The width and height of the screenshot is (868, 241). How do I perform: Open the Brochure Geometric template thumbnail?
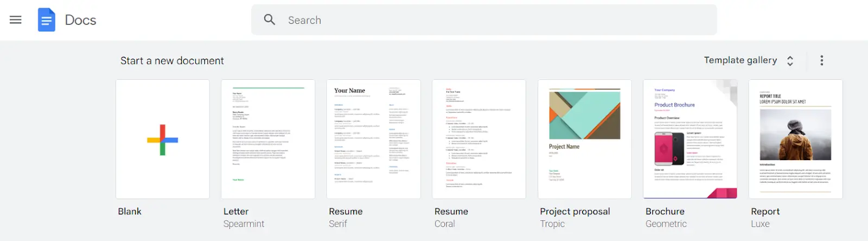tap(690, 139)
